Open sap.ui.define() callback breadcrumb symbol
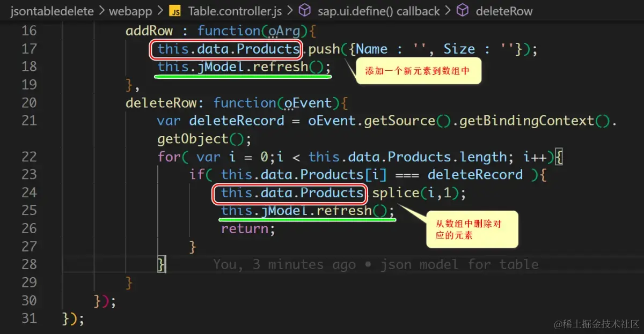This screenshot has width=644, height=334. tap(379, 11)
